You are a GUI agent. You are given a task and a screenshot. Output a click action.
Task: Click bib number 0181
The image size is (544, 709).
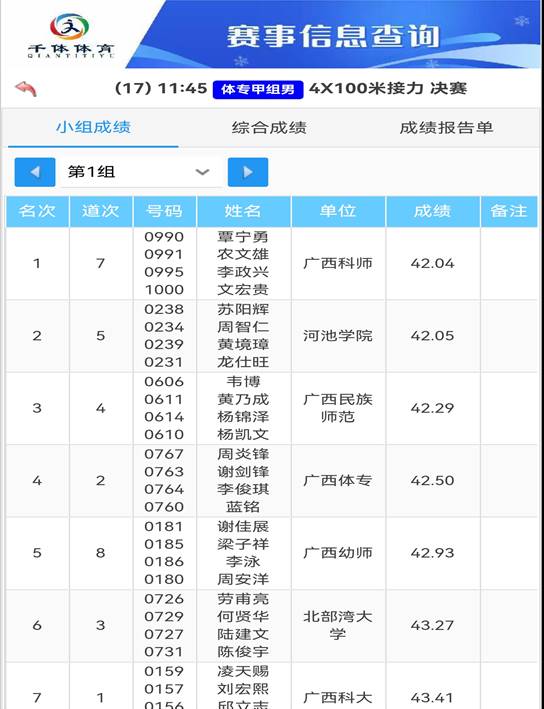(x=164, y=526)
